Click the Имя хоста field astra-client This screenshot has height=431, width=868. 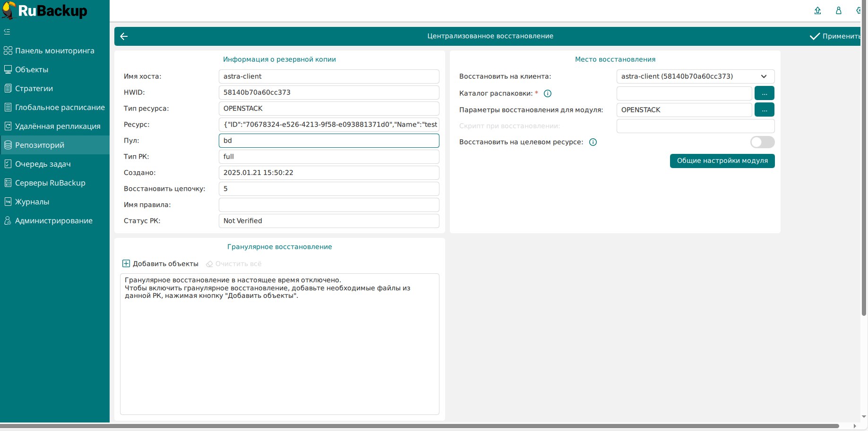(329, 76)
